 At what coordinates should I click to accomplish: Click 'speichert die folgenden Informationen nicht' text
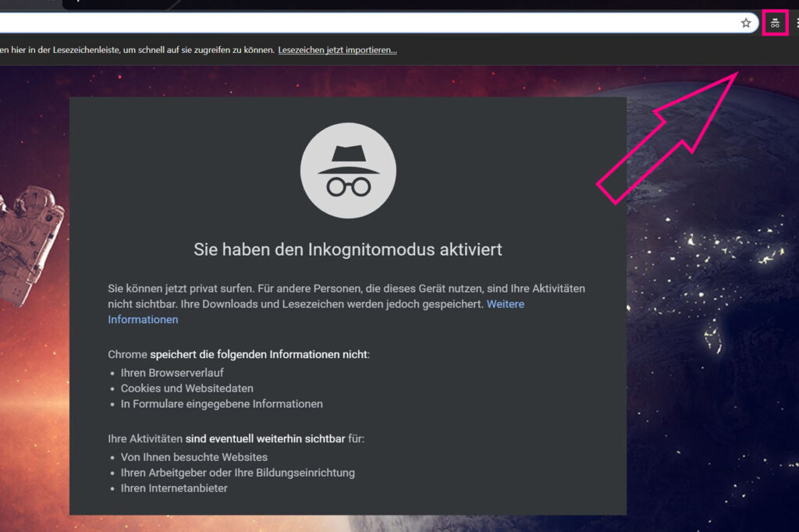258,354
